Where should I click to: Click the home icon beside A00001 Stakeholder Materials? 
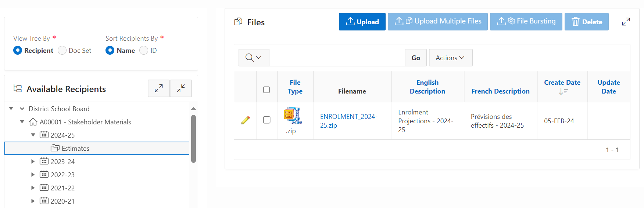click(x=33, y=122)
